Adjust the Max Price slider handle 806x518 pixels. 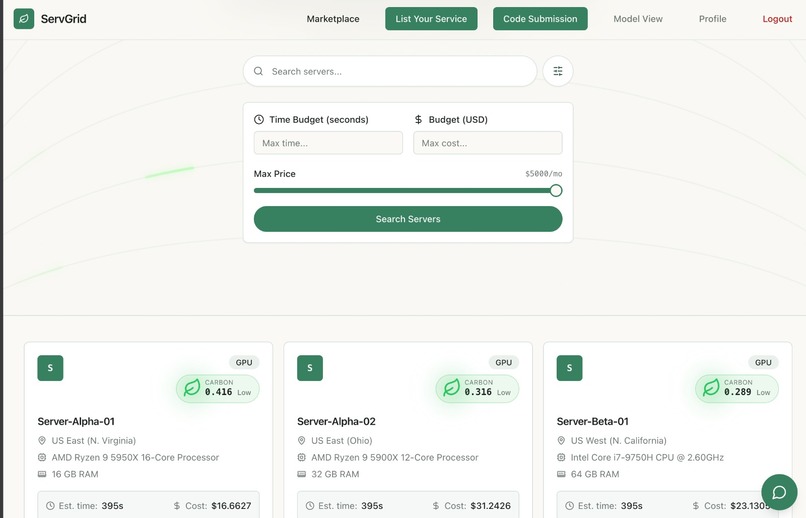(556, 191)
